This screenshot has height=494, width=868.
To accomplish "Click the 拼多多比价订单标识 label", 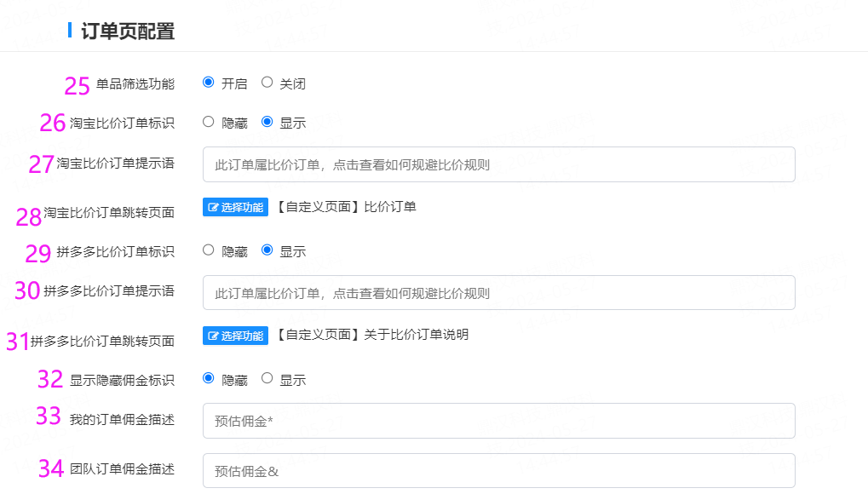I will pyautogui.click(x=115, y=252).
